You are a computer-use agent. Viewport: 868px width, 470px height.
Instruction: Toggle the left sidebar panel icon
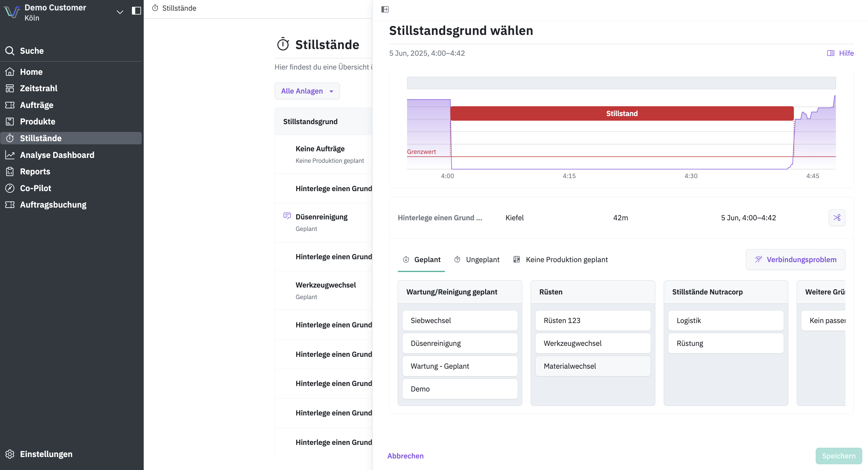[136, 11]
